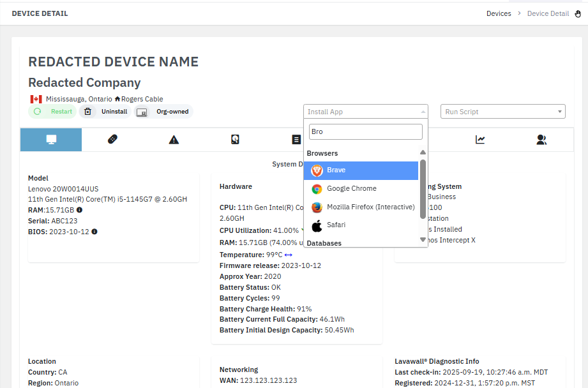Select the disk drive tab icon
This screenshot has width=588, height=388.
[235, 138]
